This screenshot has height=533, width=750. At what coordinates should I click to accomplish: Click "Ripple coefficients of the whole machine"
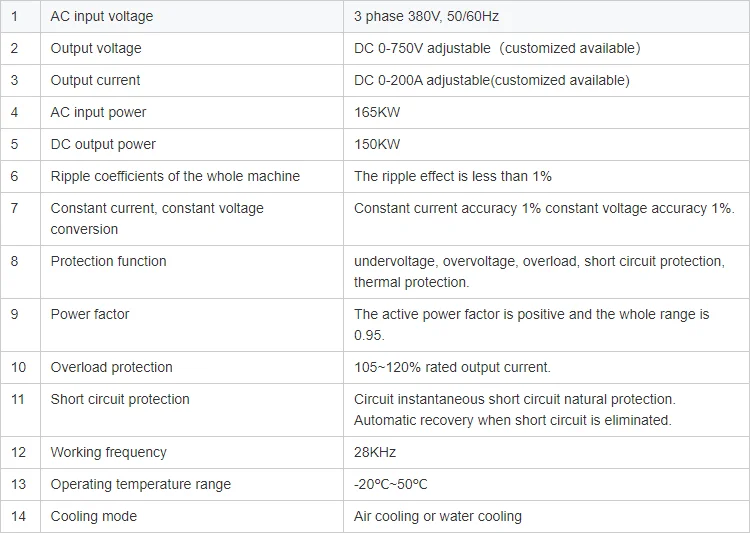coord(175,176)
